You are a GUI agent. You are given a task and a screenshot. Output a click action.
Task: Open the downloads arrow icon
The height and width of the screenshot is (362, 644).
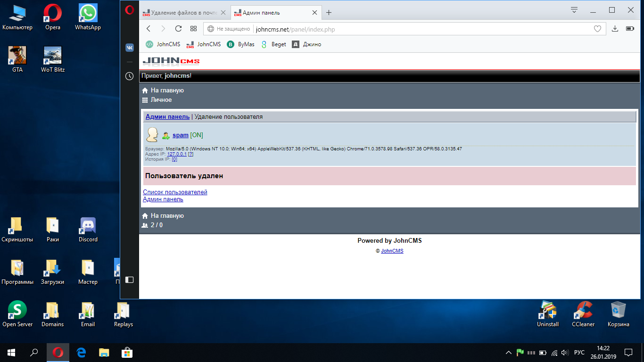click(615, 29)
